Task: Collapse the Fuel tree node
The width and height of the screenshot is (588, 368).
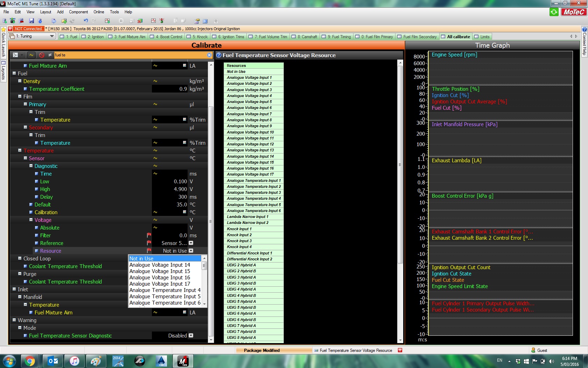Action: (x=14, y=73)
